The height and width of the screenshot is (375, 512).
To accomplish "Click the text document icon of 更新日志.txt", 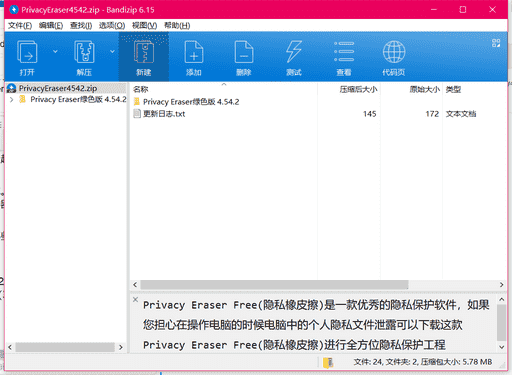I will coord(137,114).
